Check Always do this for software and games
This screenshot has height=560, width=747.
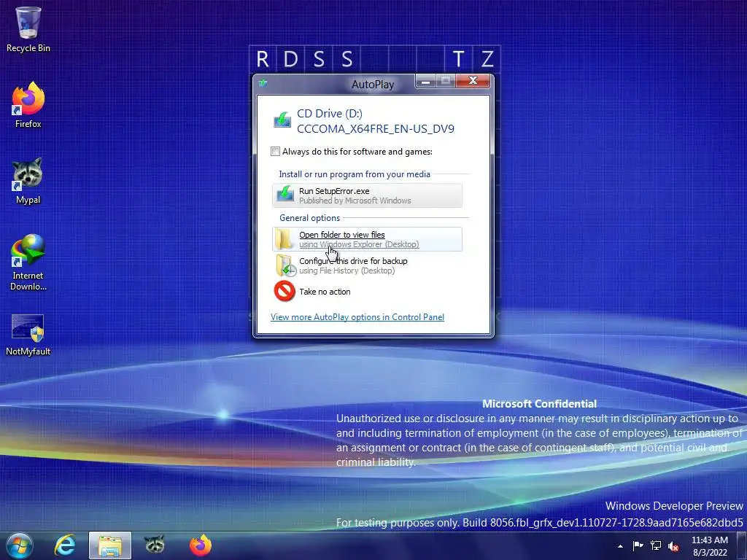275,152
